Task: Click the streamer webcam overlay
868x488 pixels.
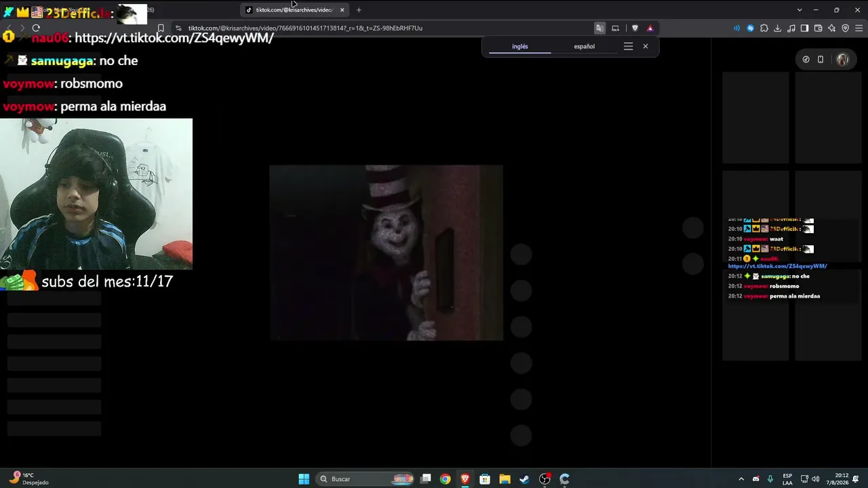Action: [x=96, y=194]
